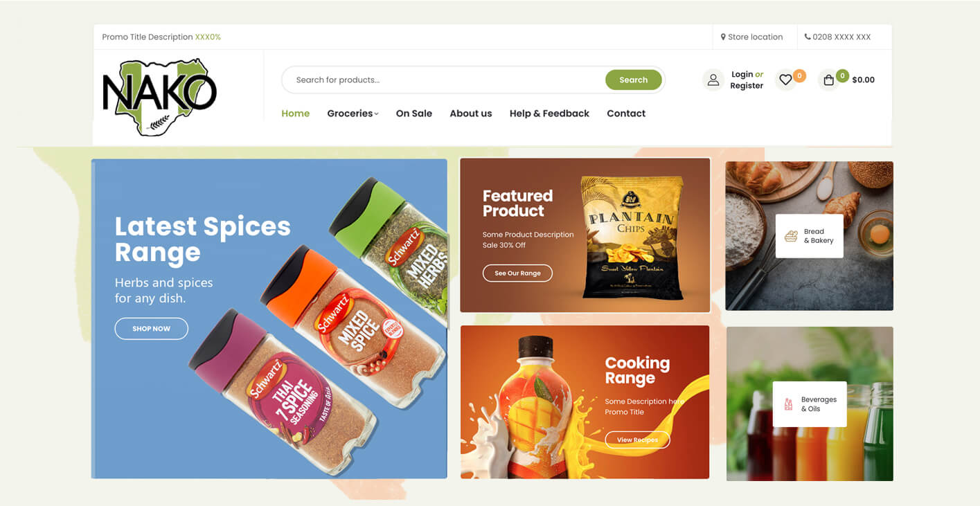This screenshot has width=980, height=506.
Task: Focus the Search for products field
Action: [443, 80]
